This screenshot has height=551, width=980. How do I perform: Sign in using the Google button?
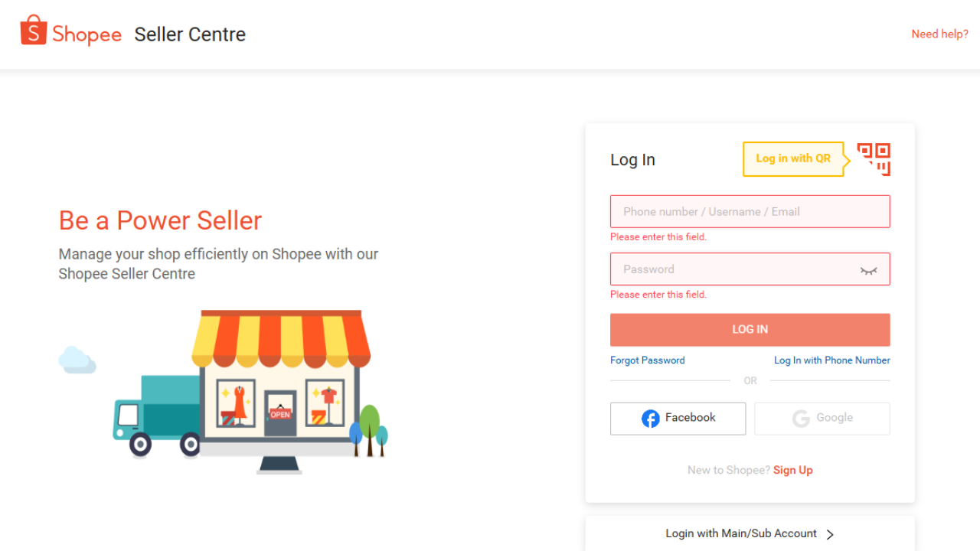(822, 419)
